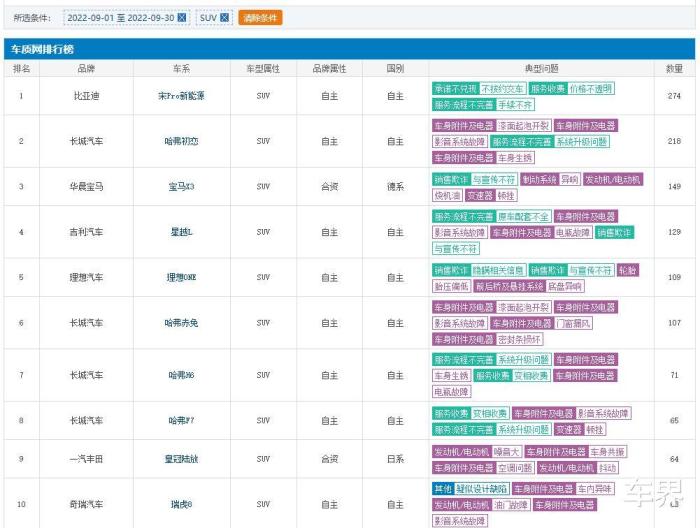The image size is (700, 528).
Task: Open the 理想汽车 brand link
Action: coord(86,277)
